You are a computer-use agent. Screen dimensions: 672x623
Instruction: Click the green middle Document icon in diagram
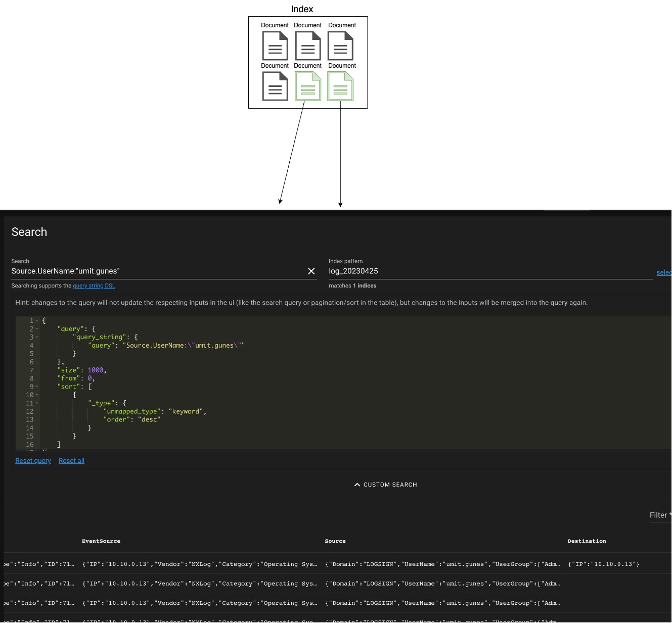[x=308, y=86]
